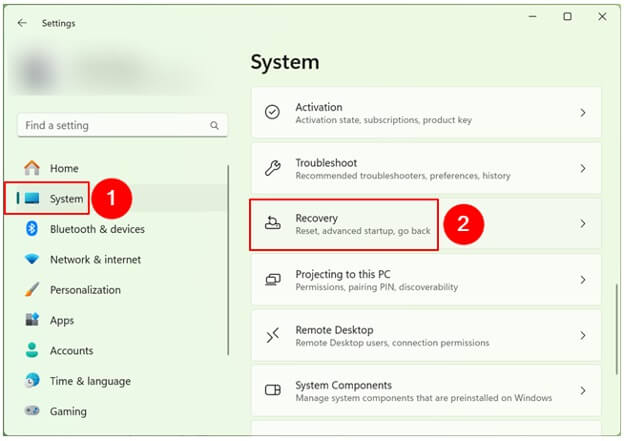
Task: Click the Recovery icon
Action: pyautogui.click(x=273, y=223)
